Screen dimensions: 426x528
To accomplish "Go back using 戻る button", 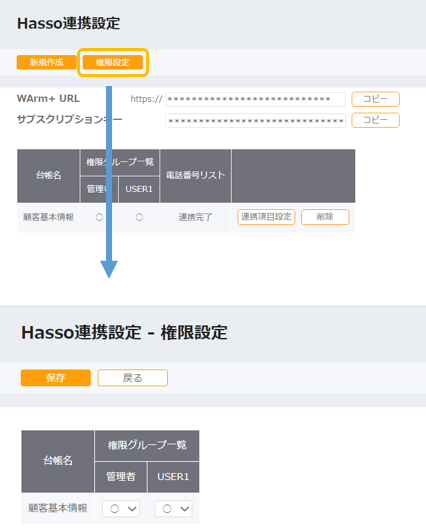I will tap(133, 378).
